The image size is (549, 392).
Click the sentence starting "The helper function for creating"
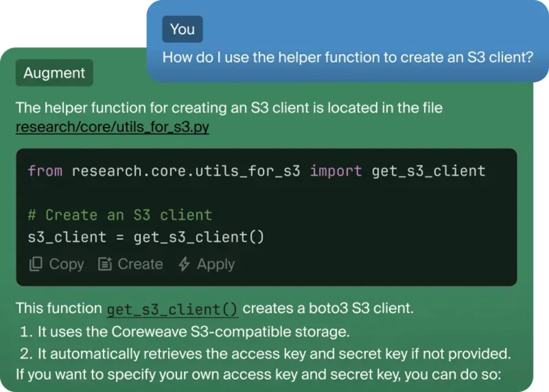coord(229,108)
